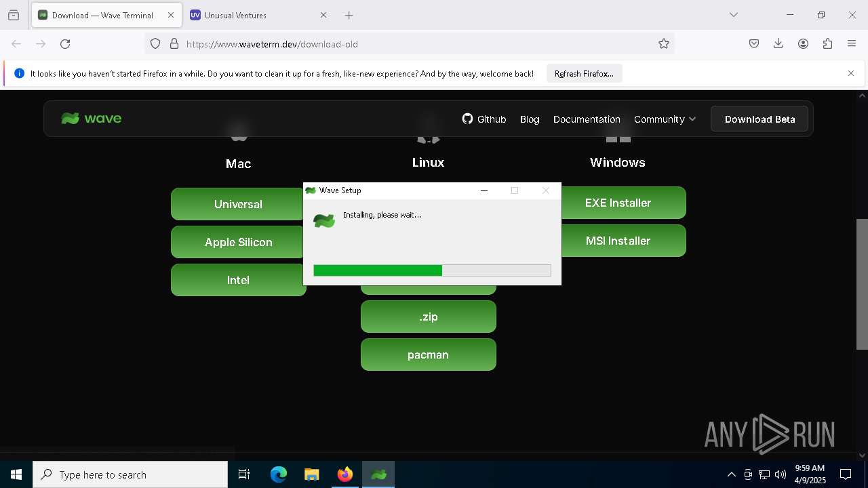The height and width of the screenshot is (488, 868).
Task: Close the Unusual Ventures tab
Action: click(323, 15)
